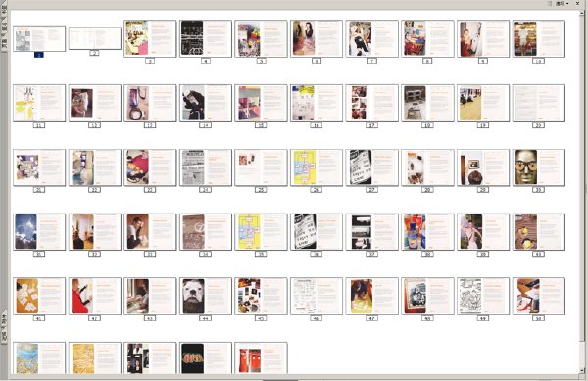The image size is (588, 381).
Task: Select page 50 thumbnail with red sneakers
Action: (539, 296)
